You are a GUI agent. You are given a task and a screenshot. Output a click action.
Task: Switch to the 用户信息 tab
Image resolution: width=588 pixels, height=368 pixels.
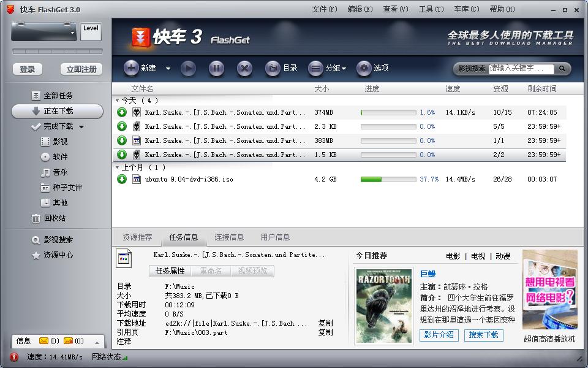tap(275, 237)
